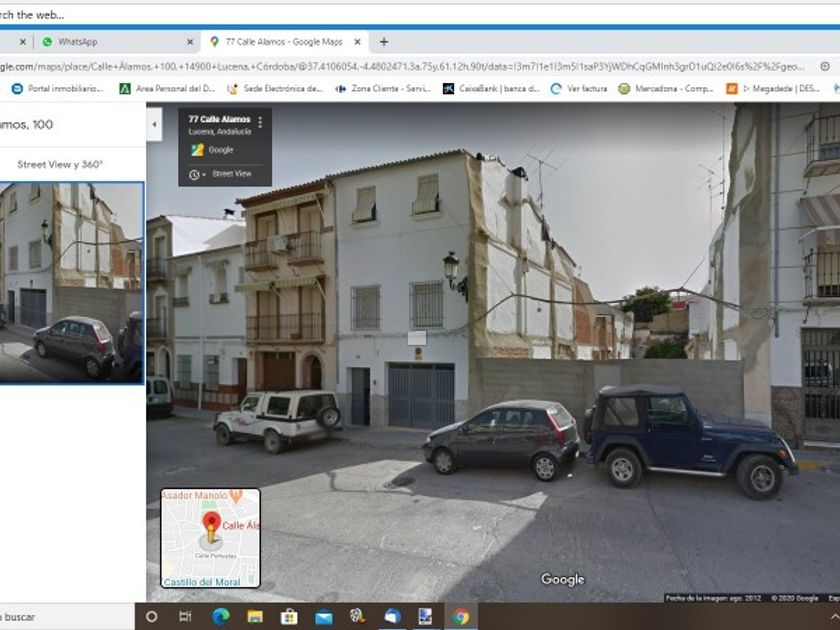Open the minimap with the red pin

[211, 538]
